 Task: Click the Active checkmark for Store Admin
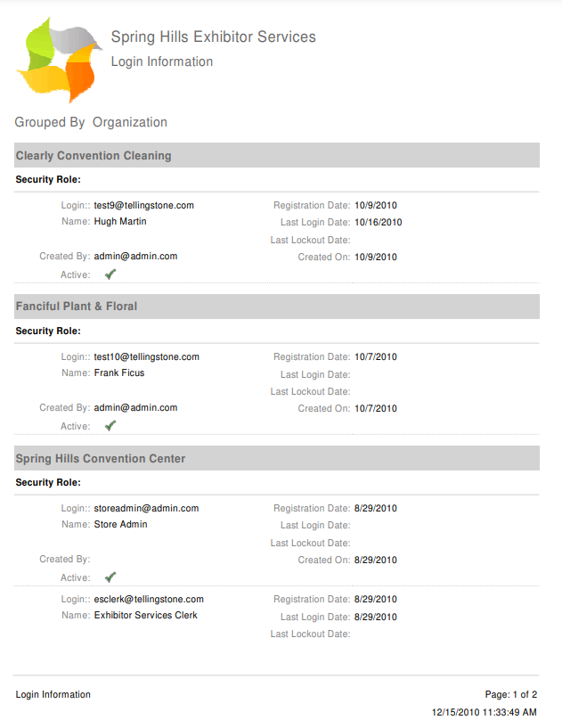pos(110,577)
